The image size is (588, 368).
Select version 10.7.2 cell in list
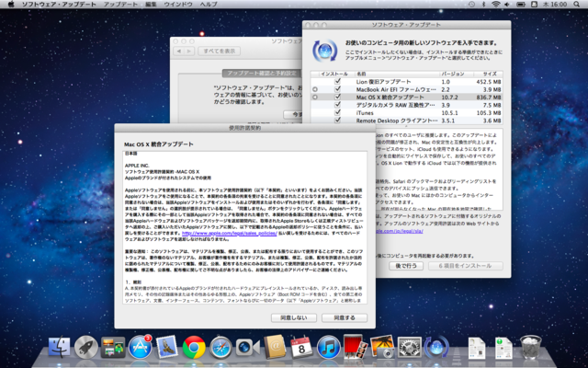449,98
